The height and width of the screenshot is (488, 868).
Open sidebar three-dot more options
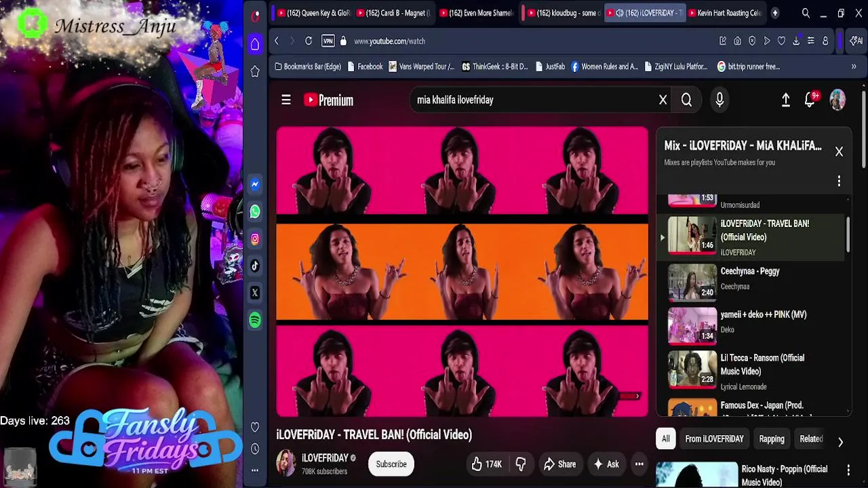255,470
